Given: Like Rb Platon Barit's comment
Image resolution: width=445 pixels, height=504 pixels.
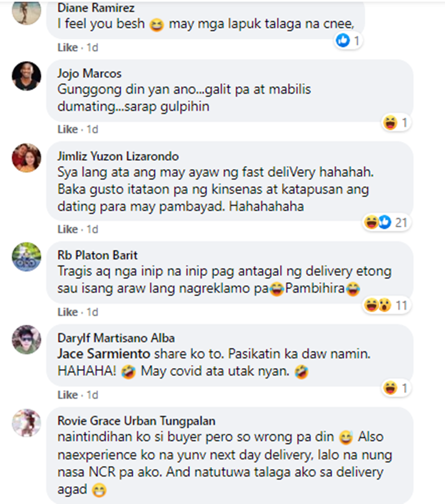Looking at the screenshot, I should [x=68, y=312].
